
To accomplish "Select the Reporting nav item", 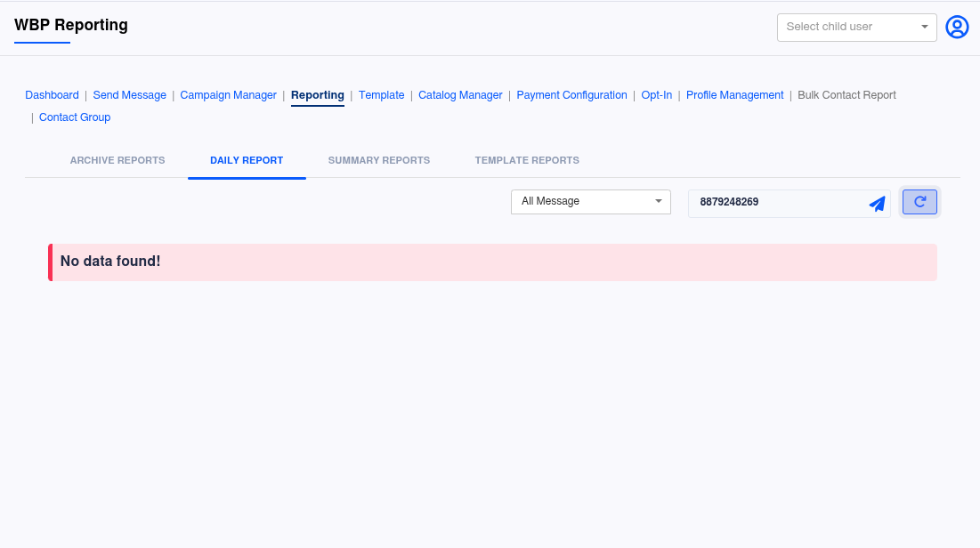I will tap(318, 95).
